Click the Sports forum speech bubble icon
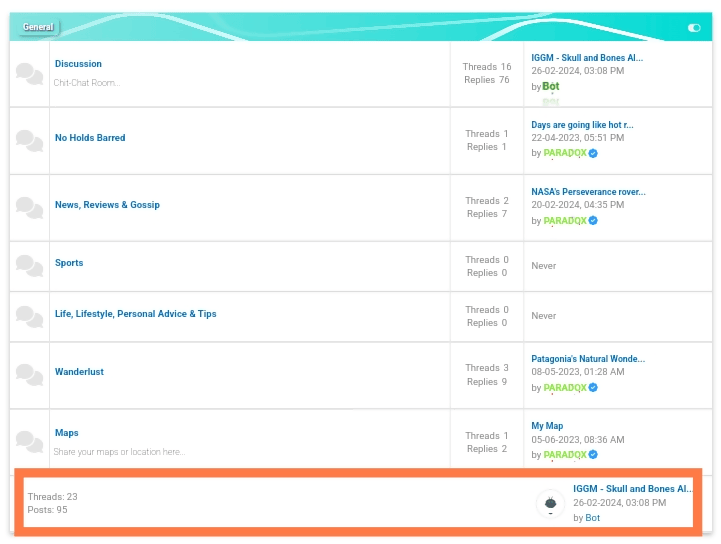The image size is (721, 544). (29, 266)
